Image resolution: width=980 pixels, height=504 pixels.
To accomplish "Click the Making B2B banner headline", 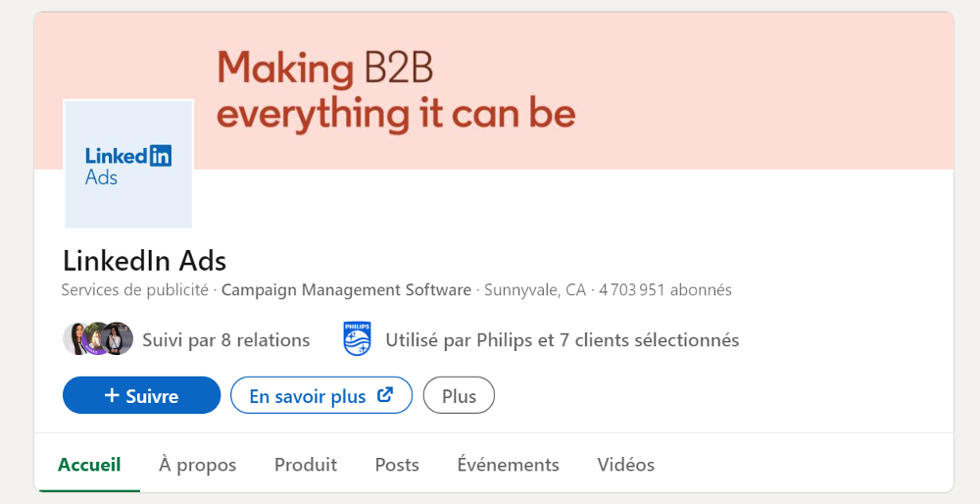I will 396,91.
